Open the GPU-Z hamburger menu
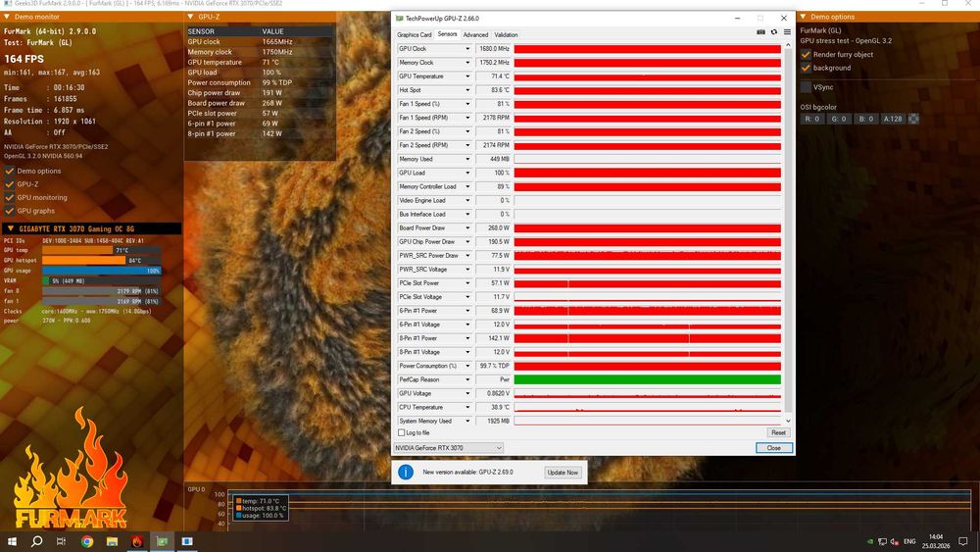The height and width of the screenshot is (552, 980). pos(787,32)
